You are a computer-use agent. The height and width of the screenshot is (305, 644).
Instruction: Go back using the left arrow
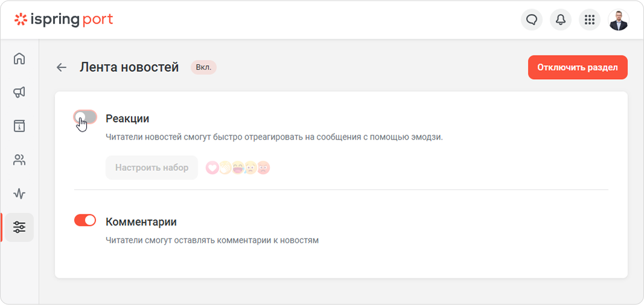pos(62,68)
